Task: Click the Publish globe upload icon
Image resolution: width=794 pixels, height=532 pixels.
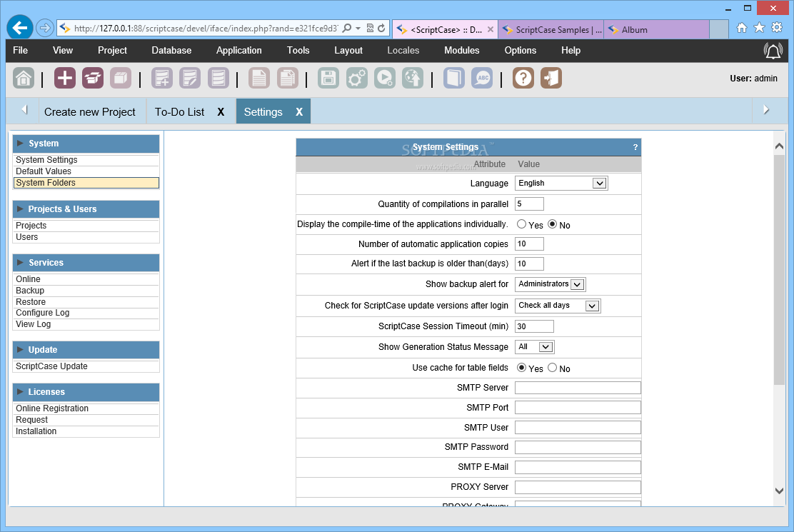Action: [x=413, y=79]
